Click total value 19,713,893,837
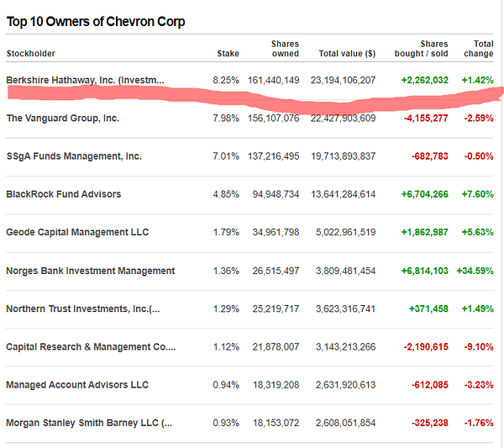504x448 pixels. pos(343,156)
